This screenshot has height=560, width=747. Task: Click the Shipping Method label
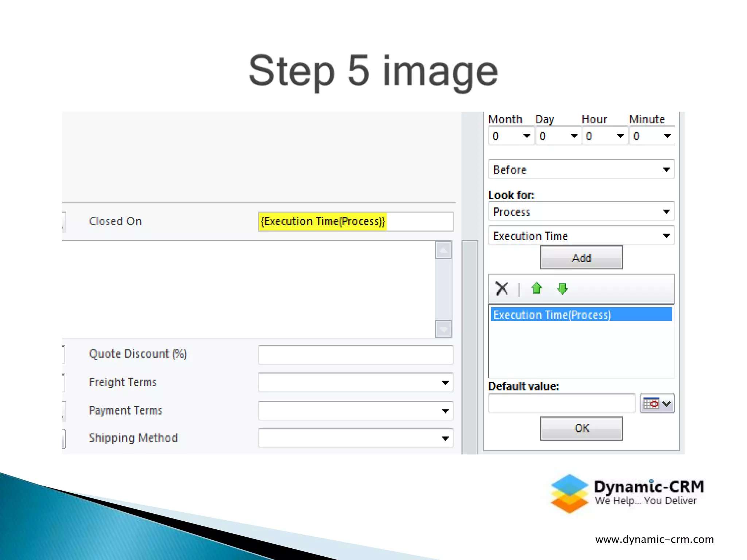click(133, 438)
